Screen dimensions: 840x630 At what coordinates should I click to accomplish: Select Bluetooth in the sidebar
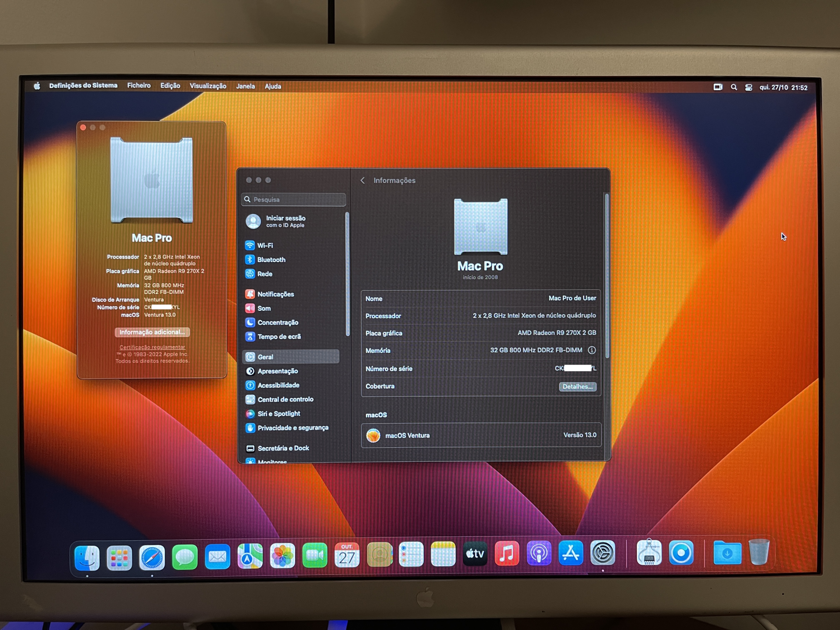[x=271, y=260]
